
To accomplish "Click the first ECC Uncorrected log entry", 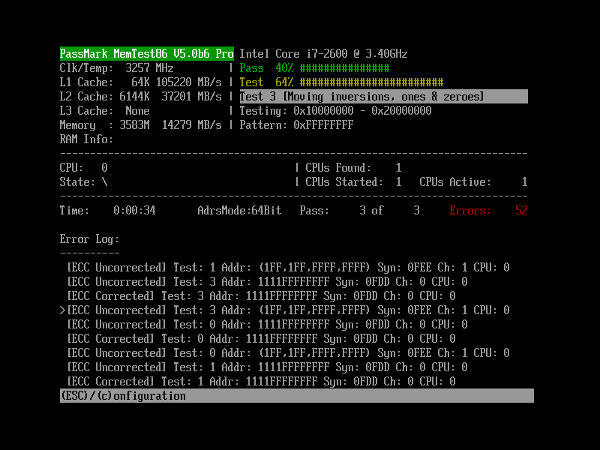I will click(x=287, y=268).
